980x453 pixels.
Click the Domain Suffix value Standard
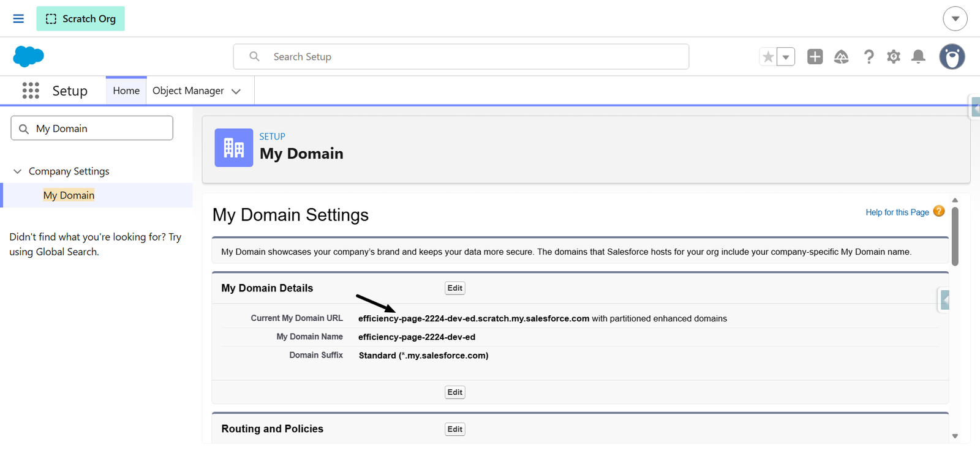pyautogui.click(x=423, y=355)
